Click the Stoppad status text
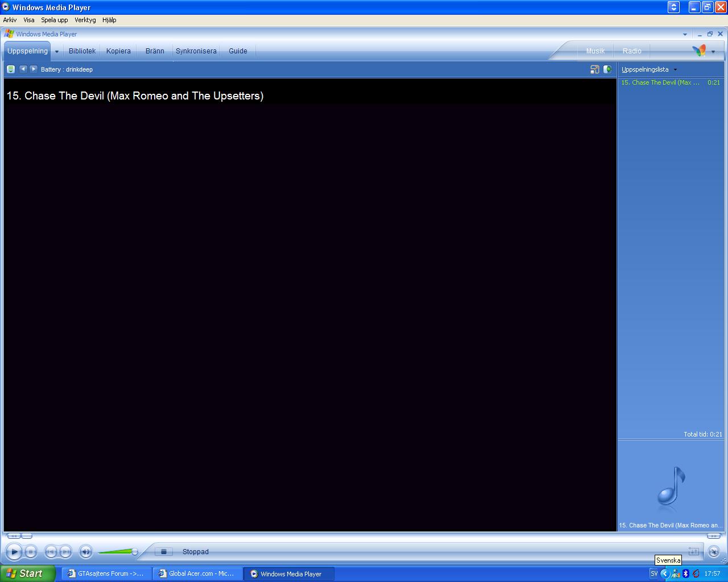This screenshot has width=728, height=582. tap(196, 551)
